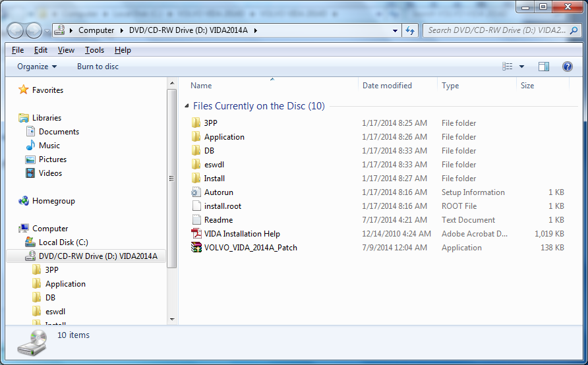Select Local Disk (C:) in navigation pane
The height and width of the screenshot is (365, 588).
pos(63,242)
